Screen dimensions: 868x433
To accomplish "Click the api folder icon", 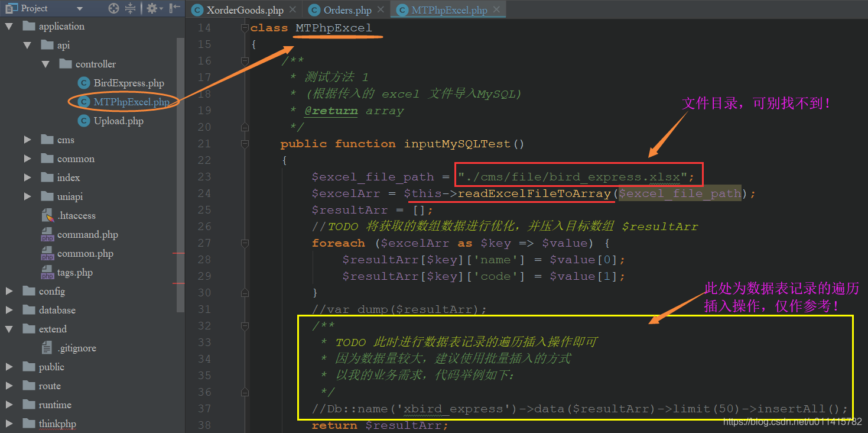I will 47,45.
